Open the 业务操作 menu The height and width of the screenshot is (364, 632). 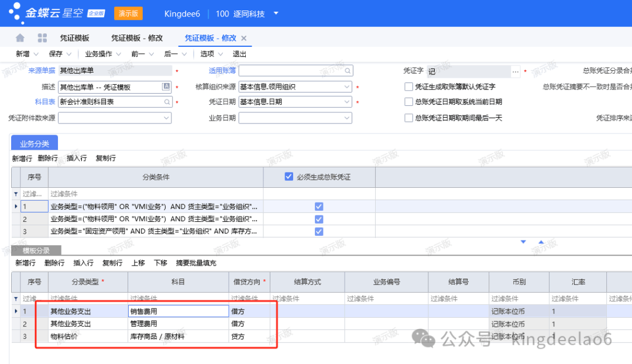102,54
